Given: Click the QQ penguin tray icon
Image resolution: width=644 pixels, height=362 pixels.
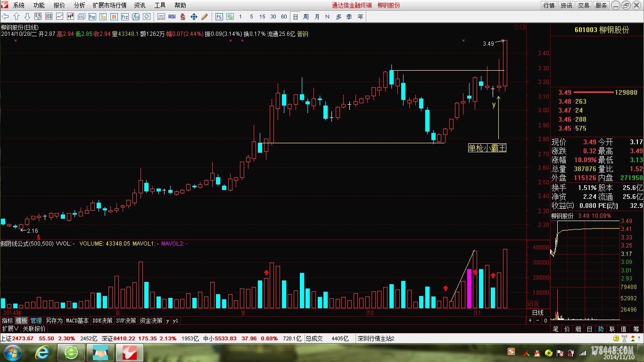Looking at the screenshot, I should point(537,353).
